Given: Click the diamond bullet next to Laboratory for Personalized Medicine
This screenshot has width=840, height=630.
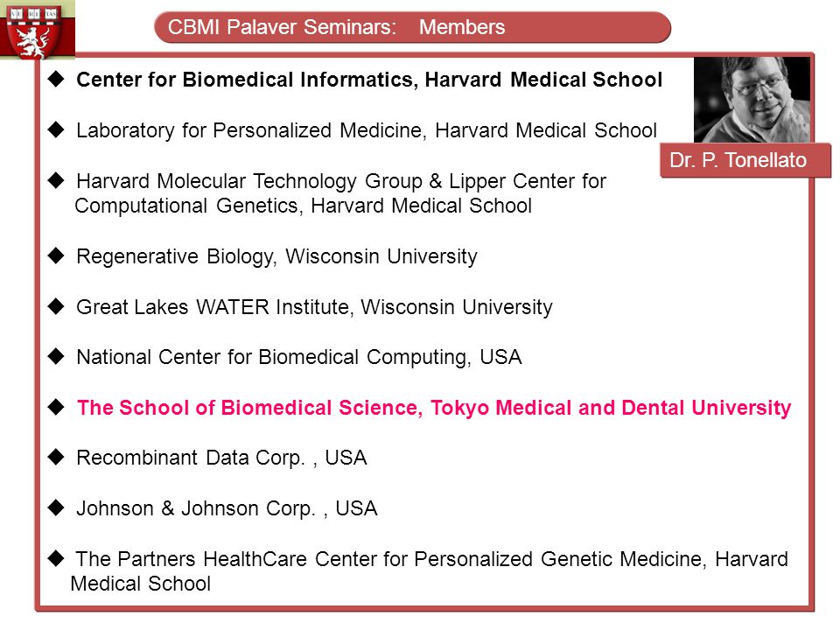Looking at the screenshot, I should pyautogui.click(x=56, y=129).
